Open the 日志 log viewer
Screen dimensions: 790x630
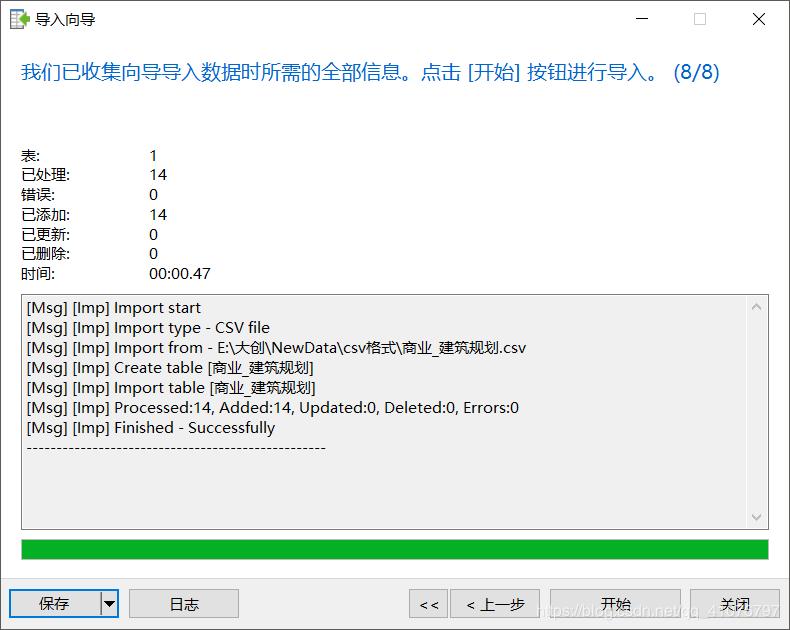pyautogui.click(x=184, y=604)
